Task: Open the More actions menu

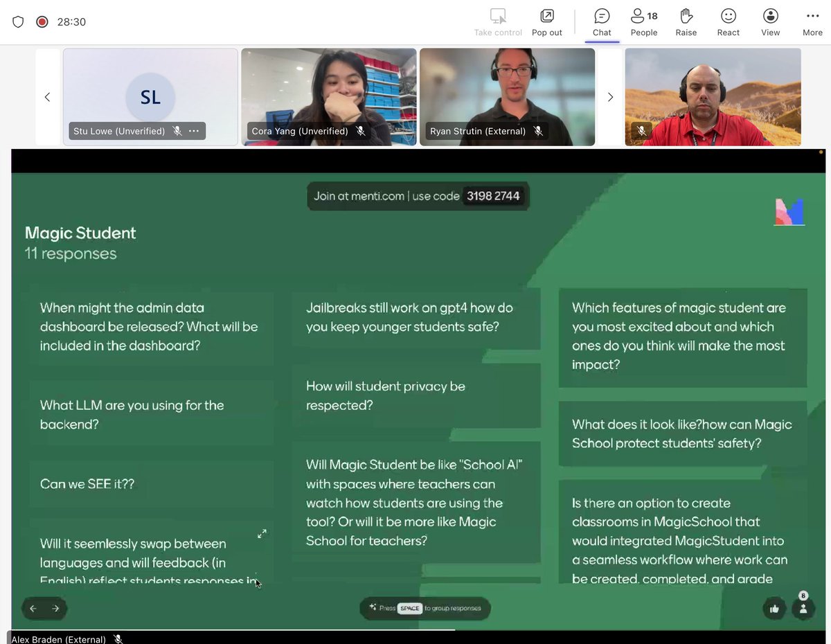Action: tap(812, 22)
